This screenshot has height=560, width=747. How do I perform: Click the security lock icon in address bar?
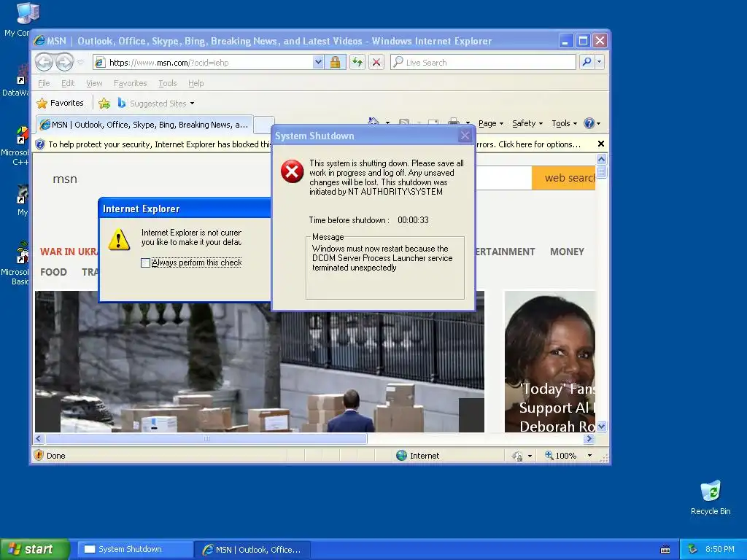point(335,62)
